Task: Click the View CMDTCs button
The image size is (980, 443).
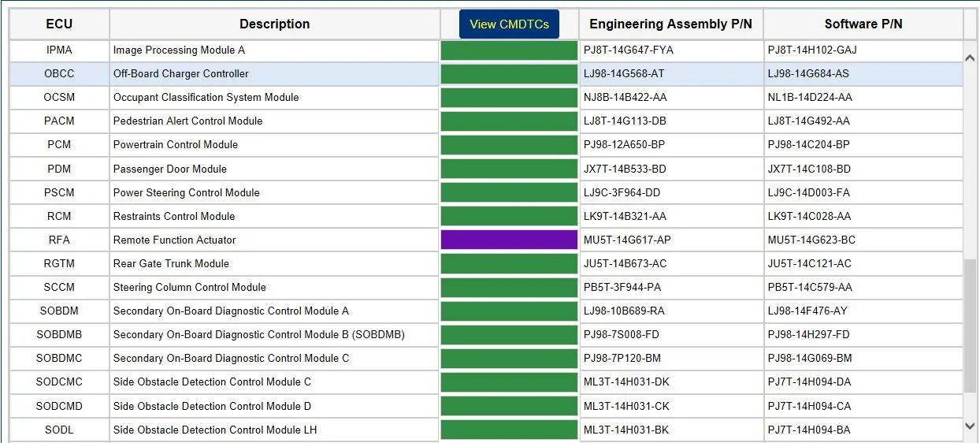Action: (509, 24)
